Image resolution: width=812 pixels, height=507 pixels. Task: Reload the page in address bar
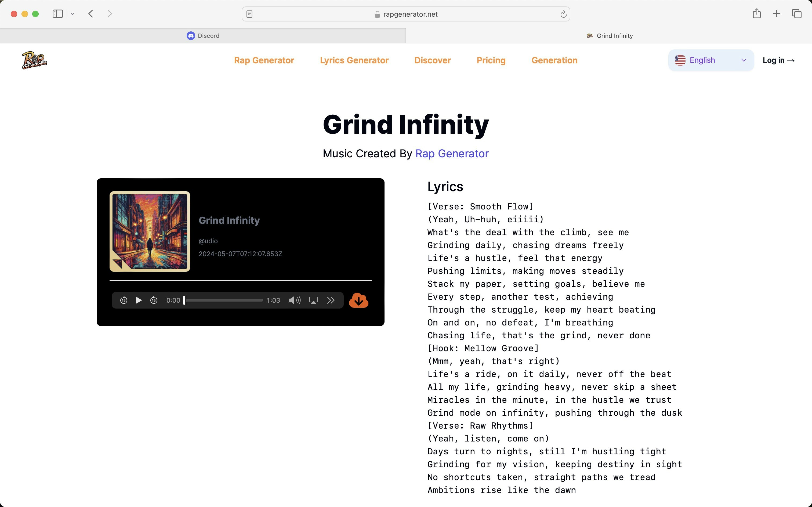[563, 14]
